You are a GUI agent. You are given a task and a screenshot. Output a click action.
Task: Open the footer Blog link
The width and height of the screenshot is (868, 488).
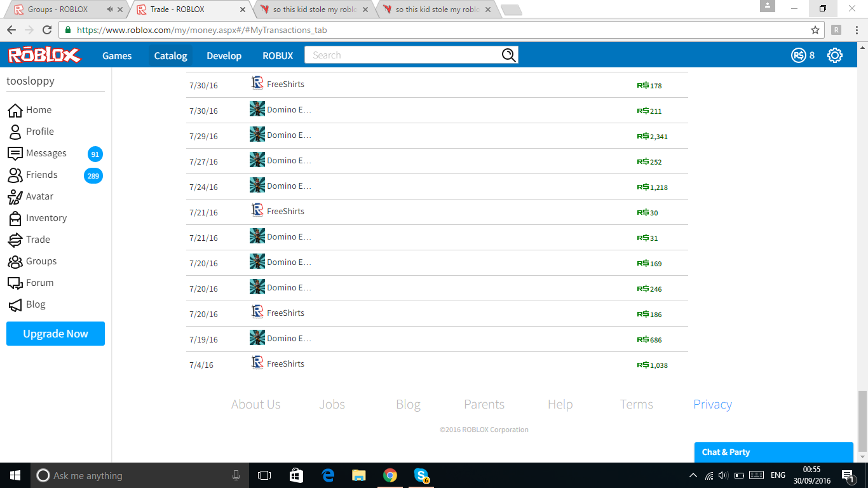(x=408, y=404)
